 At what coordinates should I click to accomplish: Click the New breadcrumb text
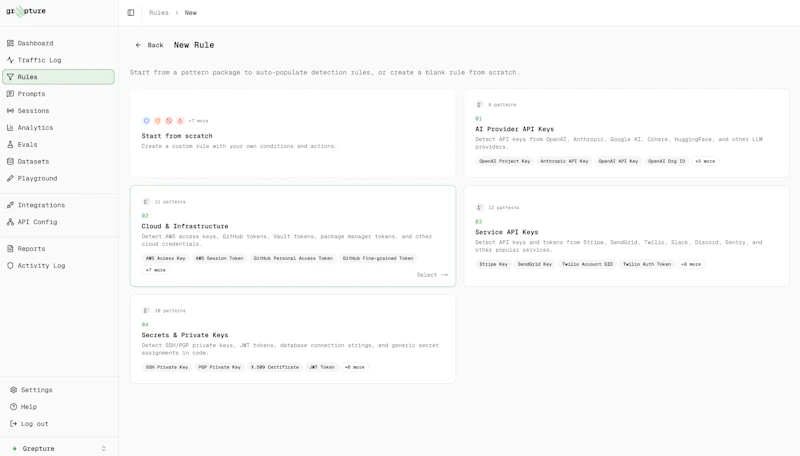(x=190, y=13)
